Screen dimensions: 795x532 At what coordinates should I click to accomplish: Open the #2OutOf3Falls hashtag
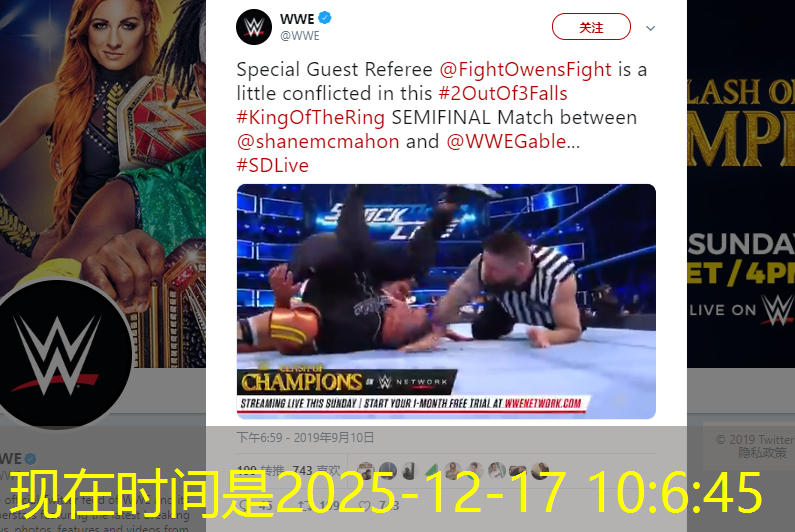(x=503, y=93)
